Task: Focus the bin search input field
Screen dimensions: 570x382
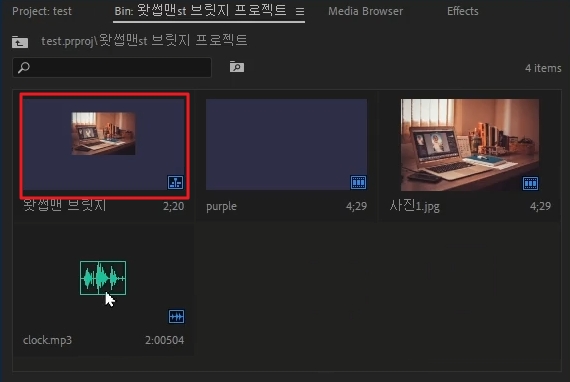Action: click(112, 67)
